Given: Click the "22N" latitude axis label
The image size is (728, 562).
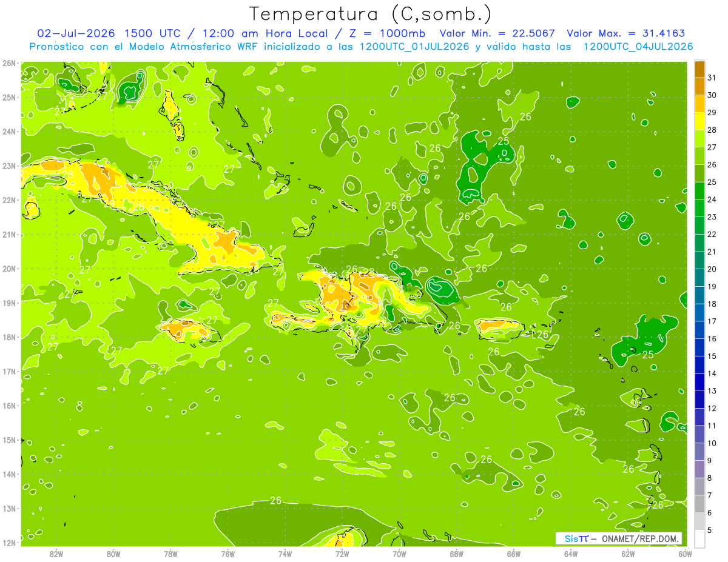Looking at the screenshot, I should (x=9, y=200).
